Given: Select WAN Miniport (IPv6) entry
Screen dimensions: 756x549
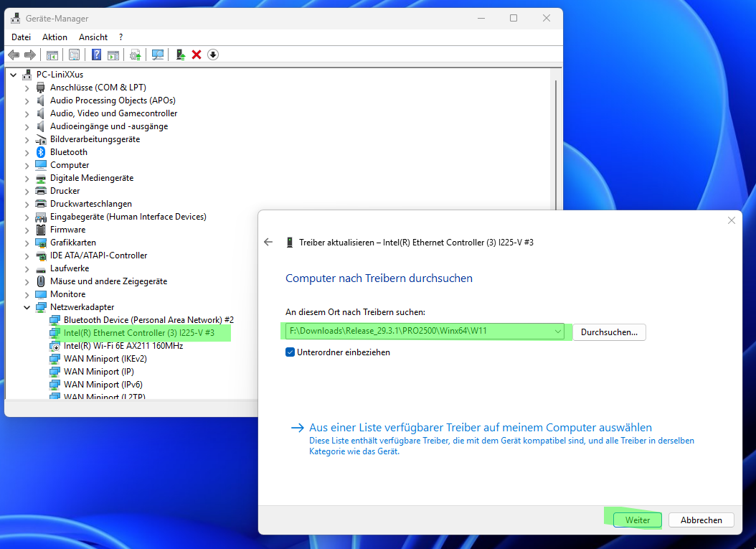Looking at the screenshot, I should [x=103, y=385].
